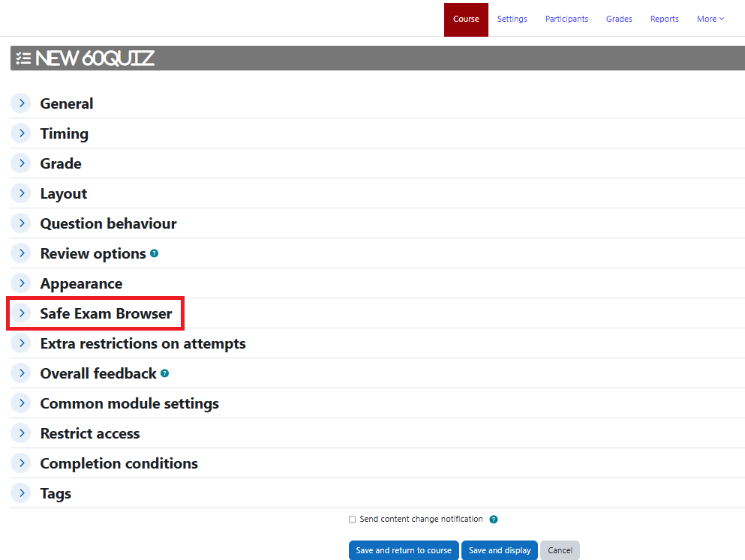
Task: Open the Reports tab
Action: pos(664,19)
